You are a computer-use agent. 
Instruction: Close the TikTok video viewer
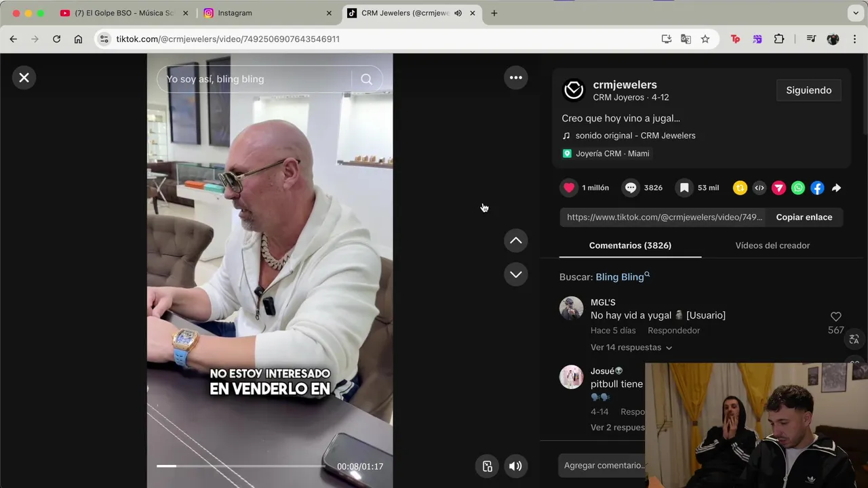[24, 77]
